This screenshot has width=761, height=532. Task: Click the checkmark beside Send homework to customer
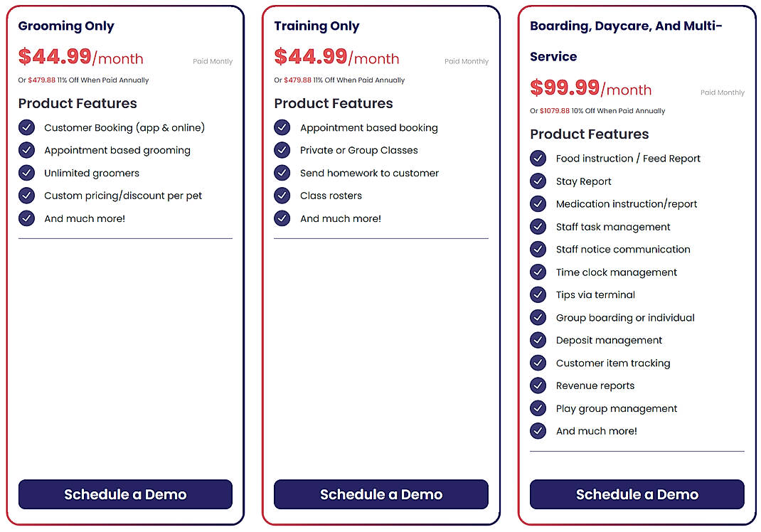[282, 173]
